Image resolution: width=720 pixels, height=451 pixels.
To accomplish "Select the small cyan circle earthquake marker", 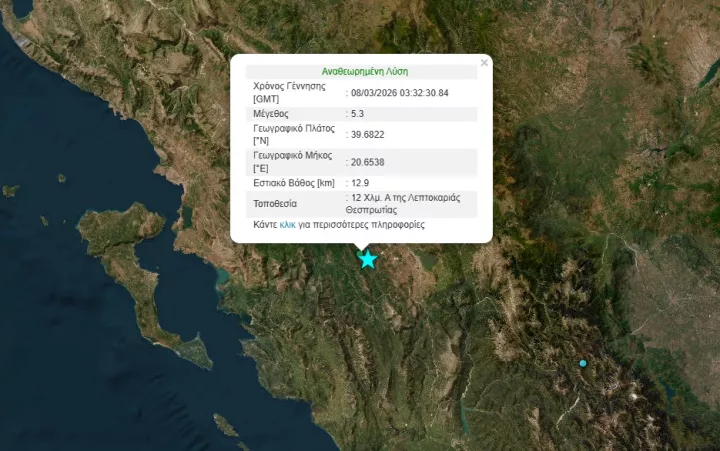I will tap(583, 363).
